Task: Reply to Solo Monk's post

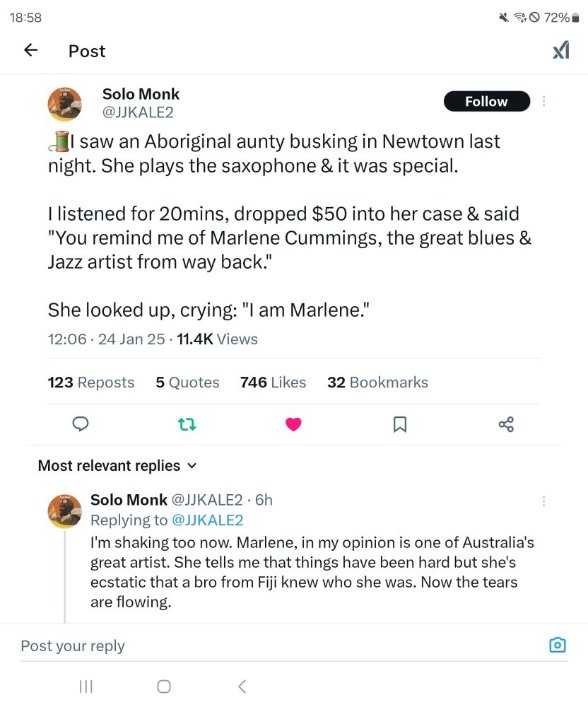Action: pos(81,424)
